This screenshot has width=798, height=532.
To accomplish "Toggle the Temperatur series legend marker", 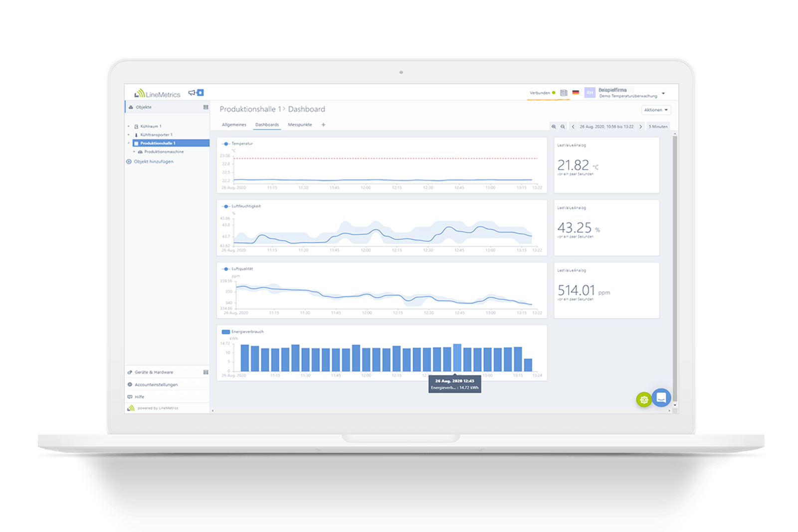I will (225, 144).
